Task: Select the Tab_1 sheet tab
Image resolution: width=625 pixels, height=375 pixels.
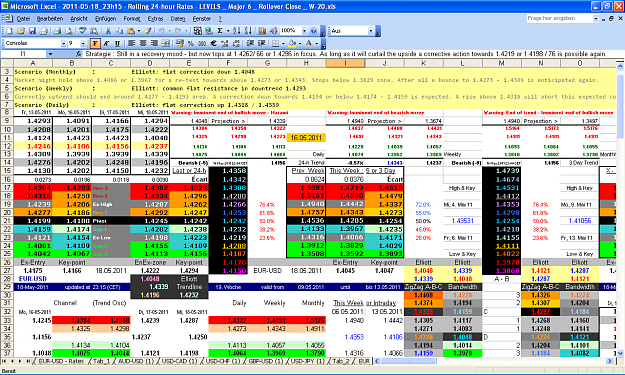Action: pyautogui.click(x=101, y=361)
